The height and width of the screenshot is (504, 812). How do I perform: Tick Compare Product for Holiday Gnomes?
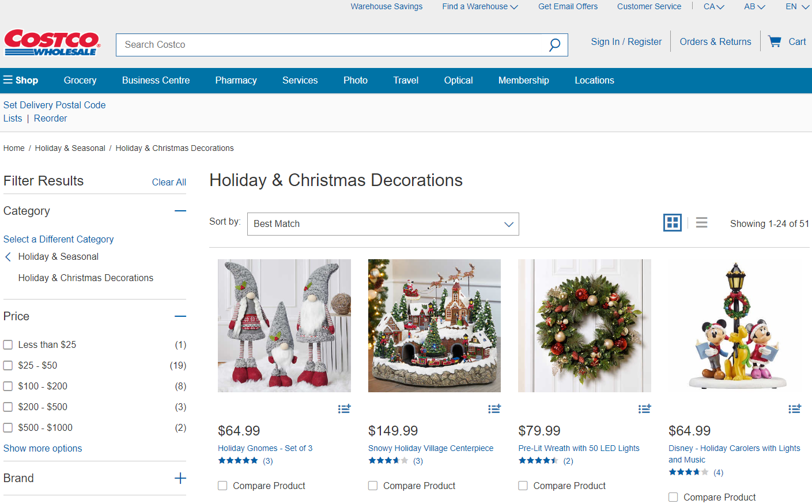click(x=222, y=486)
